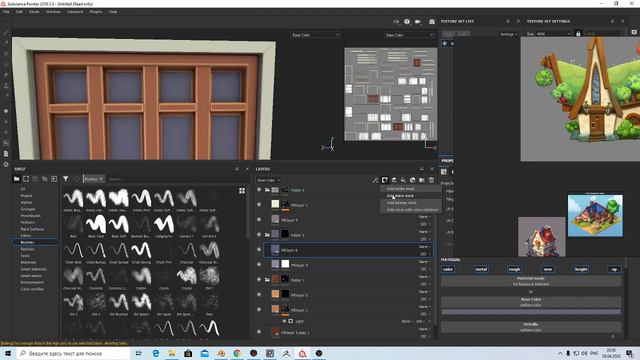Toggle the rough channel button in Material
The image size is (640, 360).
514,269
